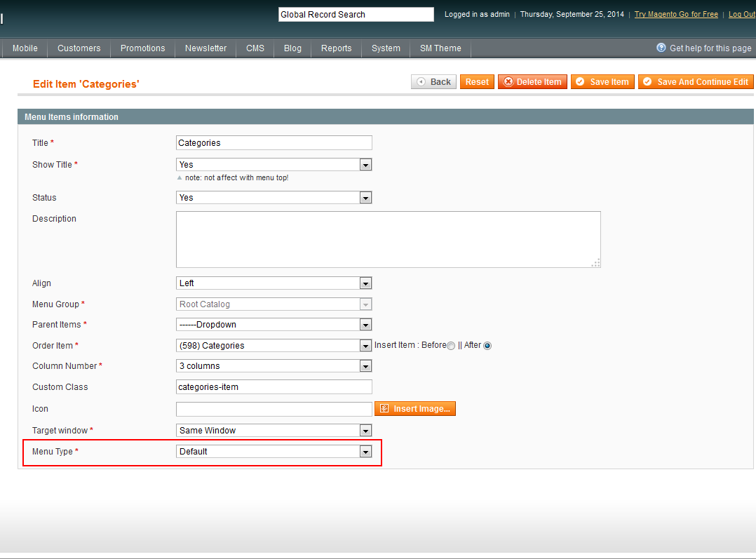Click the Save Item button

(602, 82)
